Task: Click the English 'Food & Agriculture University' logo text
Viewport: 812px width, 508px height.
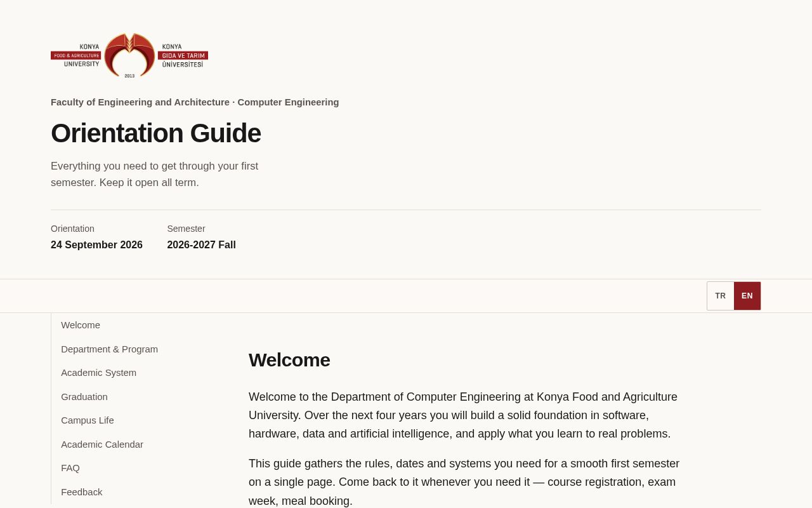Action: click(76, 55)
